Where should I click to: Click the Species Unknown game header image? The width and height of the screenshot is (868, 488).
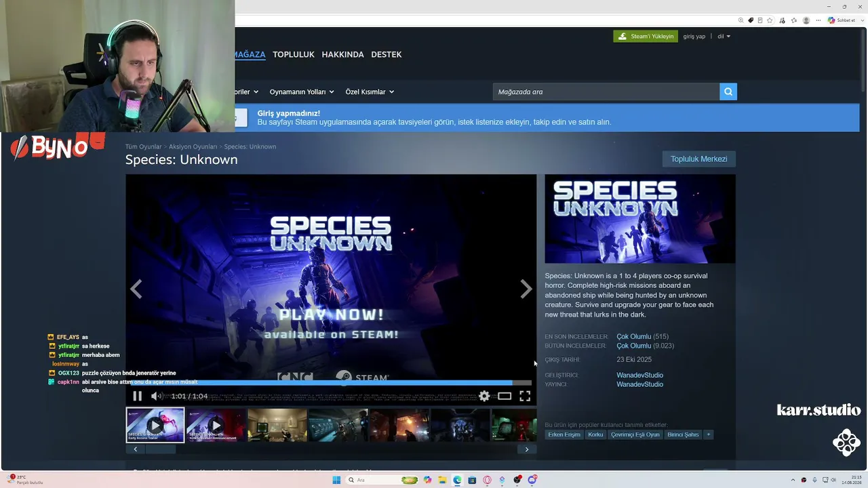640,219
